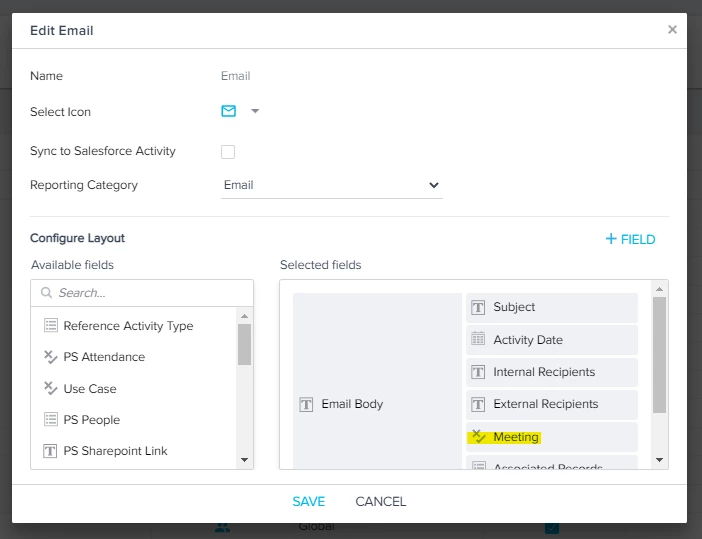Click the icon beside Internal Recipients field
Image resolution: width=702 pixels, height=539 pixels.
[x=478, y=372]
